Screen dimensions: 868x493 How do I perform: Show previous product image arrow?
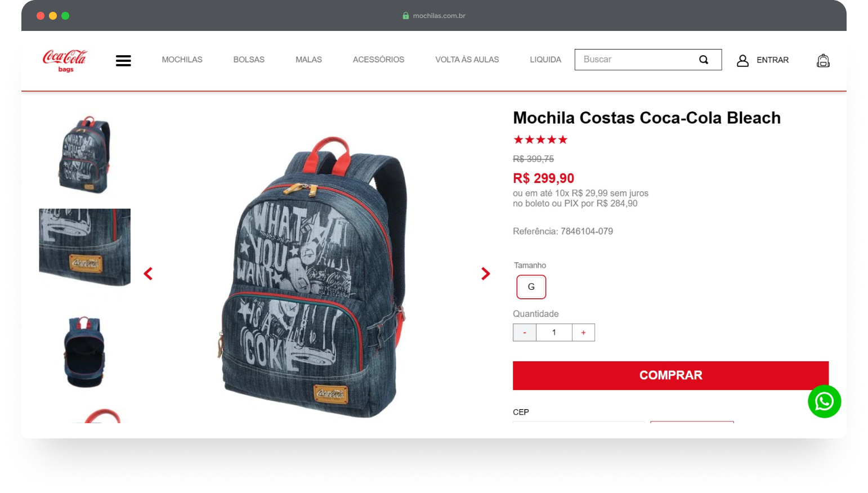[148, 274]
